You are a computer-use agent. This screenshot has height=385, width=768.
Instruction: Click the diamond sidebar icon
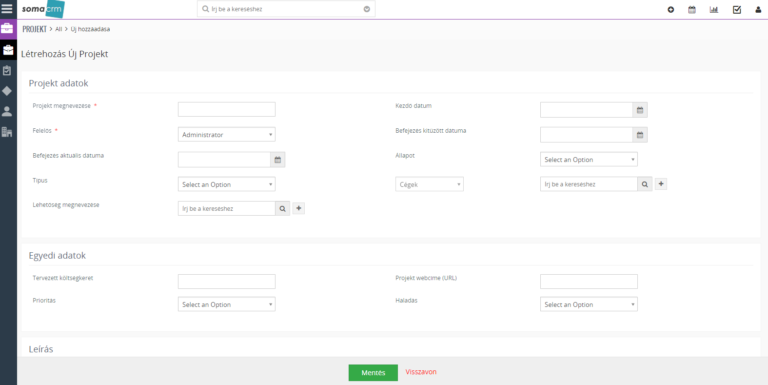pyautogui.click(x=7, y=91)
